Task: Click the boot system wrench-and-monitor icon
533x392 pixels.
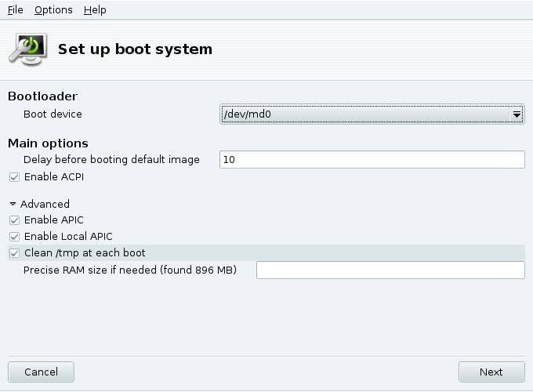Action: [x=28, y=49]
